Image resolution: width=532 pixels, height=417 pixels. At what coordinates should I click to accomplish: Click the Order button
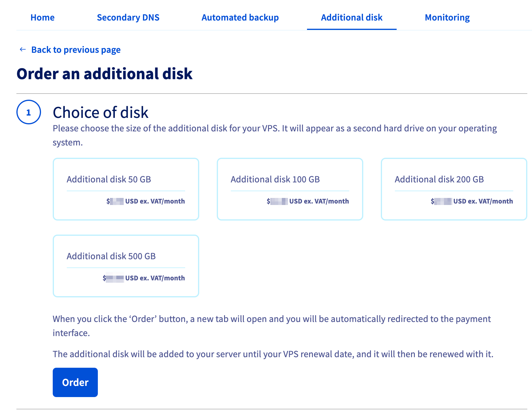(75, 382)
